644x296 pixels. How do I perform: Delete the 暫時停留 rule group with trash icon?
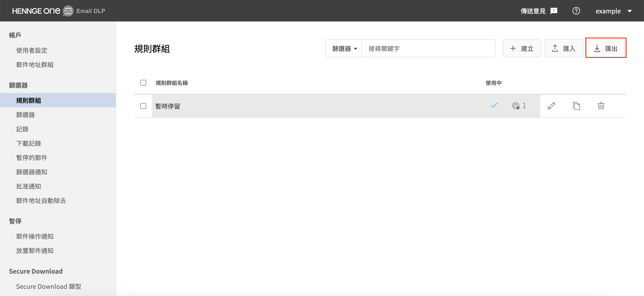pos(601,106)
